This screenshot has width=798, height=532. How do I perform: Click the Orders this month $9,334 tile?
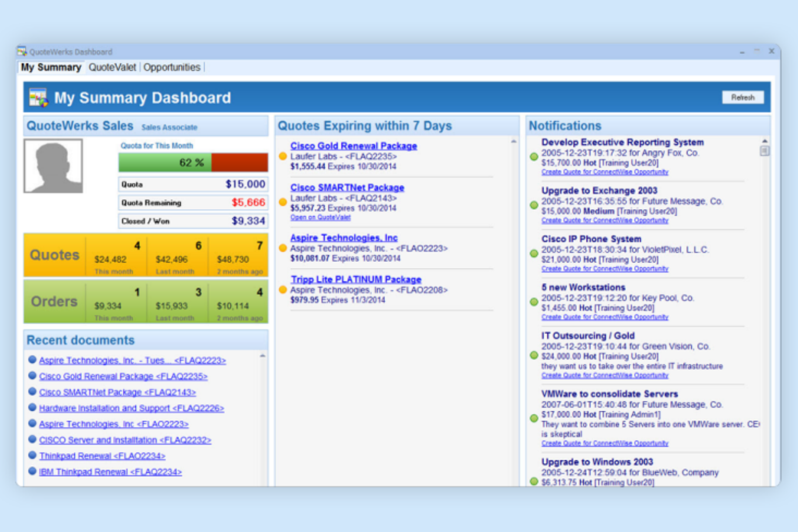click(116, 302)
